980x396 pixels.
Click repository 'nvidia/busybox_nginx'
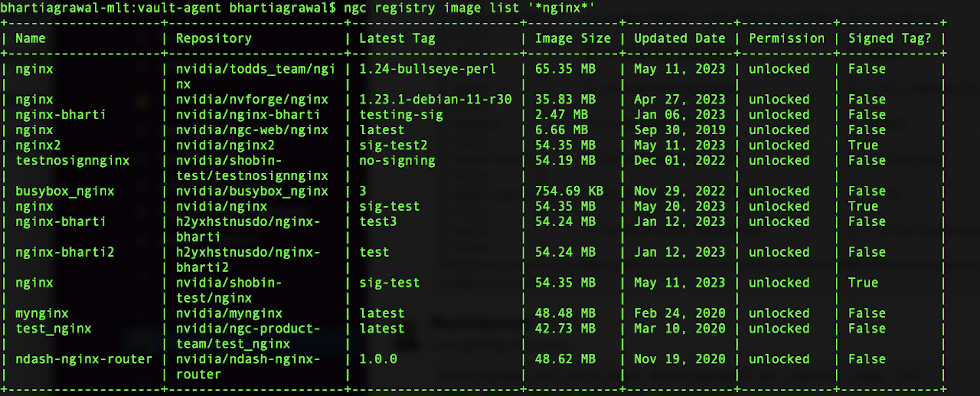click(x=252, y=191)
